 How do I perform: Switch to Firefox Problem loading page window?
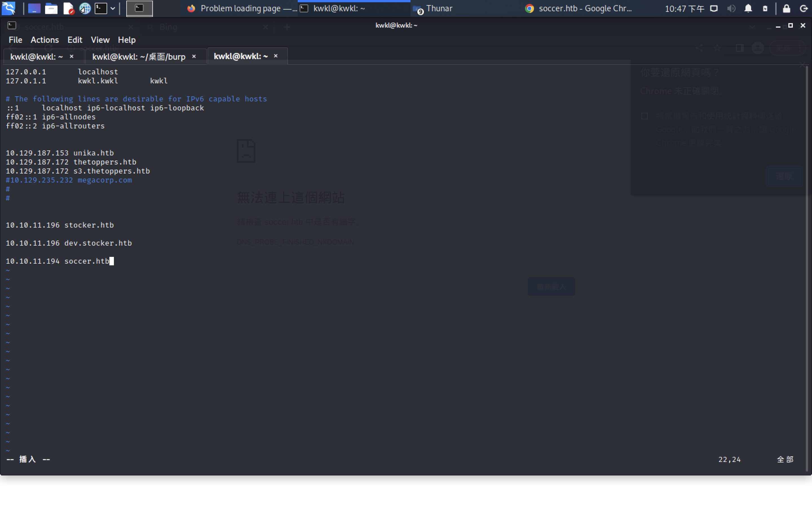pyautogui.click(x=242, y=8)
